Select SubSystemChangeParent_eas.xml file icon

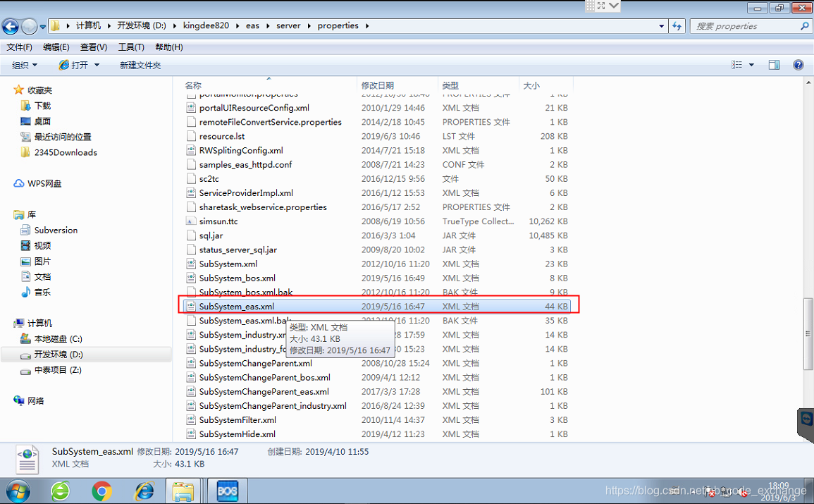(x=191, y=392)
